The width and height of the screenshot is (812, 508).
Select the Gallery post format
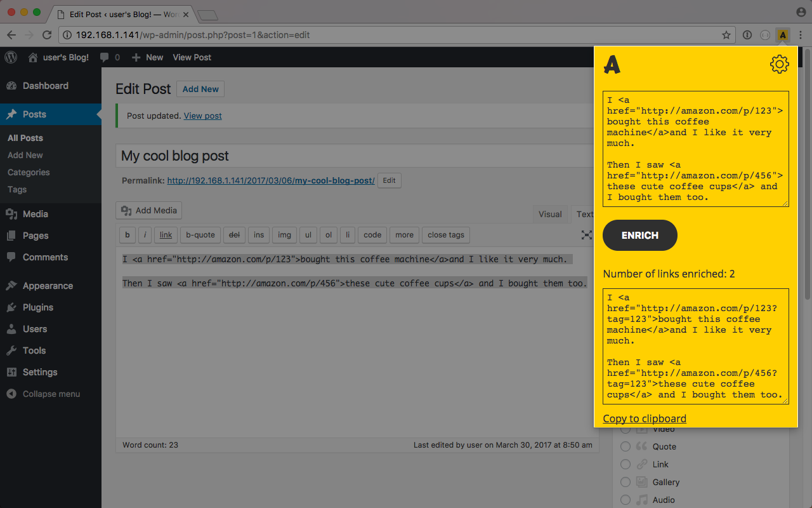[625, 482]
